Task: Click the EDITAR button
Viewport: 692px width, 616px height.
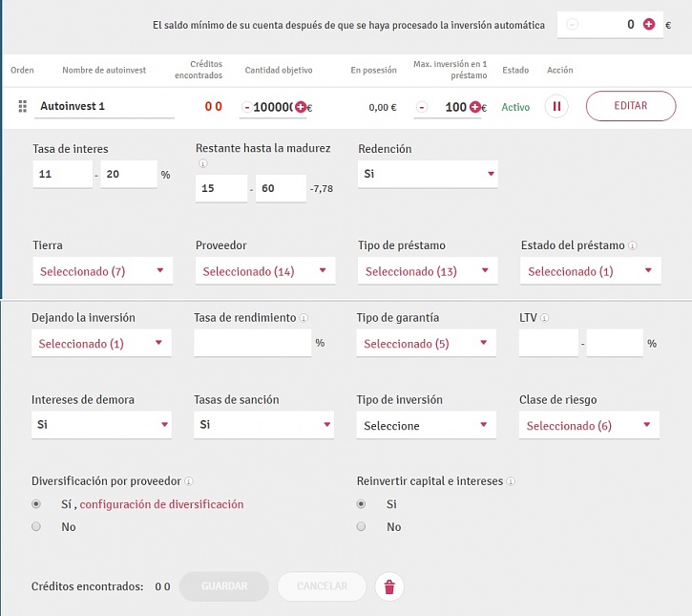Action: click(x=630, y=106)
